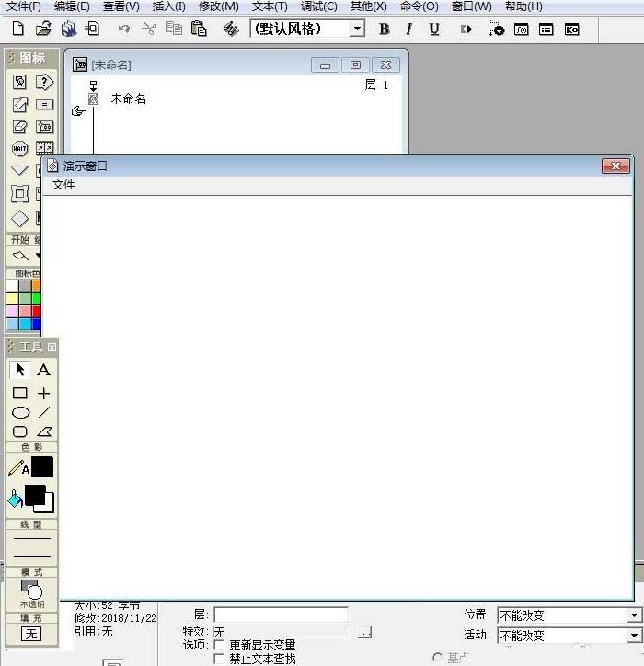Open the 活动 dropdown
Screen dimensions: 644x666
[634, 636]
